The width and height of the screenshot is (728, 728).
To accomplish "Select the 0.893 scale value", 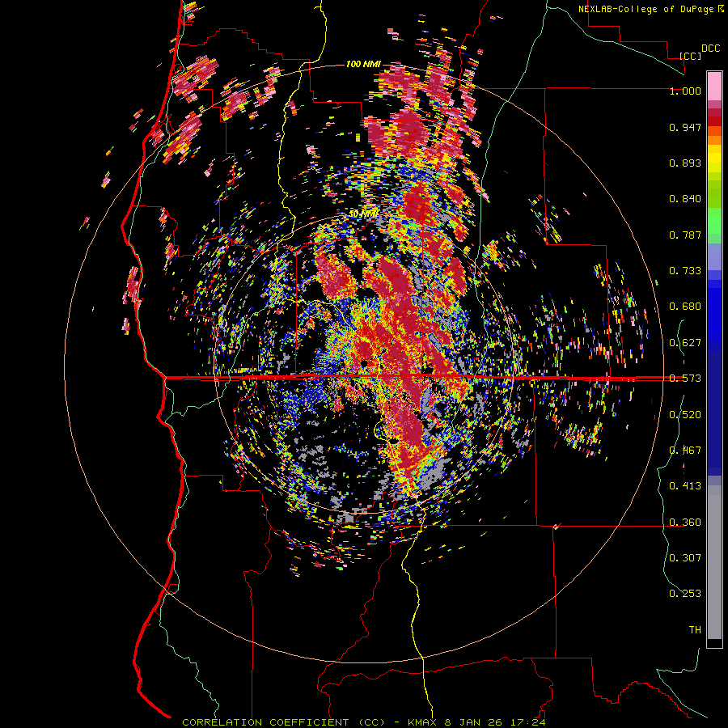I will 685,163.
